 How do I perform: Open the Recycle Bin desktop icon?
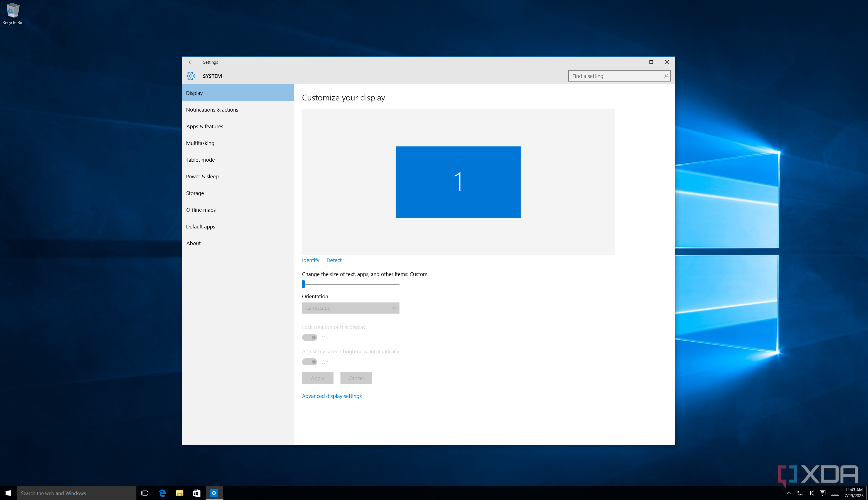(13, 14)
